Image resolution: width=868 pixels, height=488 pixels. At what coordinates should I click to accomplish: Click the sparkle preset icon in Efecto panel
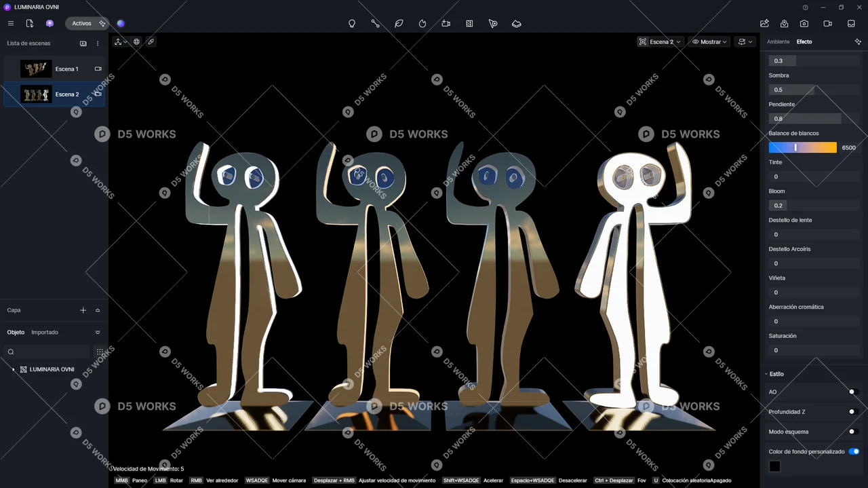858,41
